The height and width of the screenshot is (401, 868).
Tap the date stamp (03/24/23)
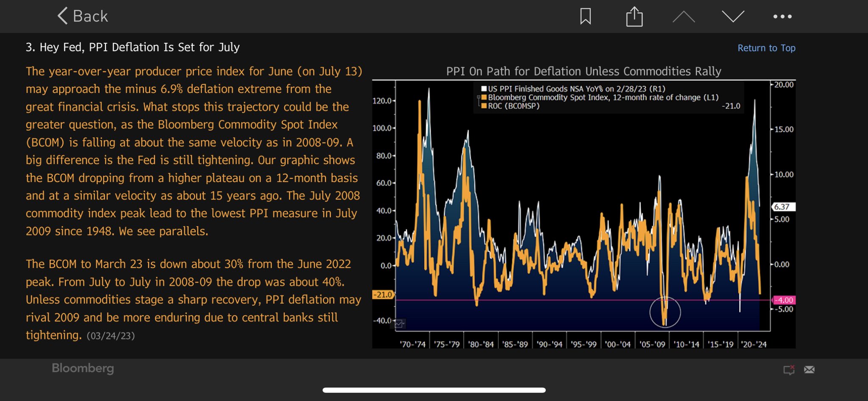click(x=111, y=336)
